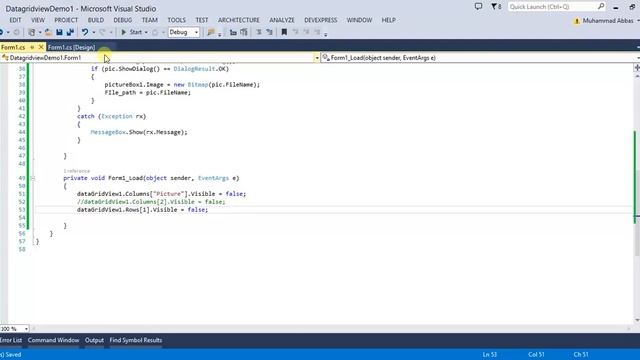The width and height of the screenshot is (640, 360).
Task: Open the DEBUG menu
Action: click(x=122, y=20)
